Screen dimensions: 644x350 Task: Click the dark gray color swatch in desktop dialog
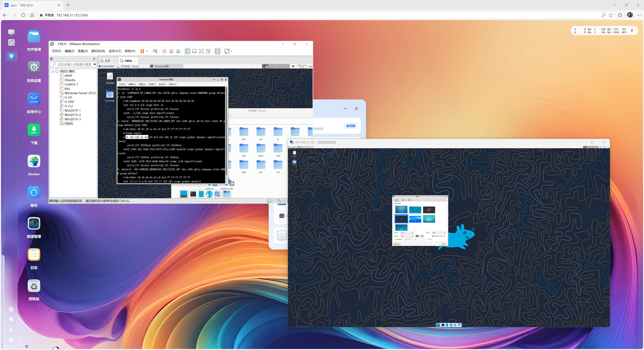(417, 236)
